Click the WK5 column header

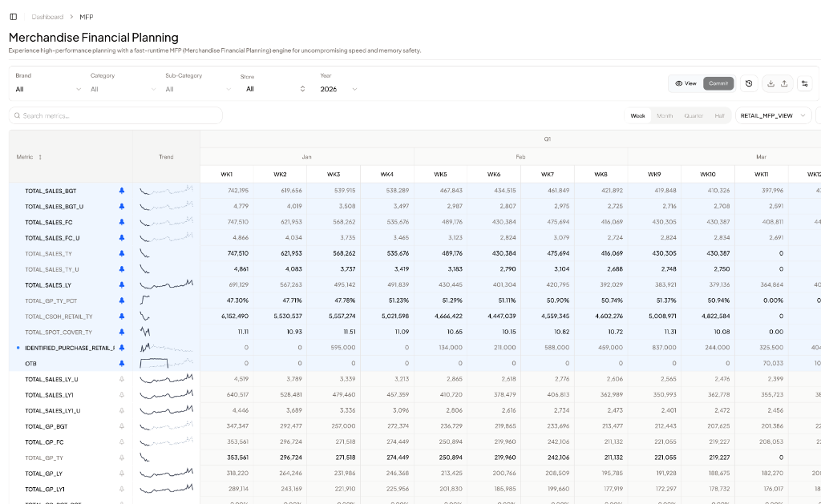(x=440, y=175)
